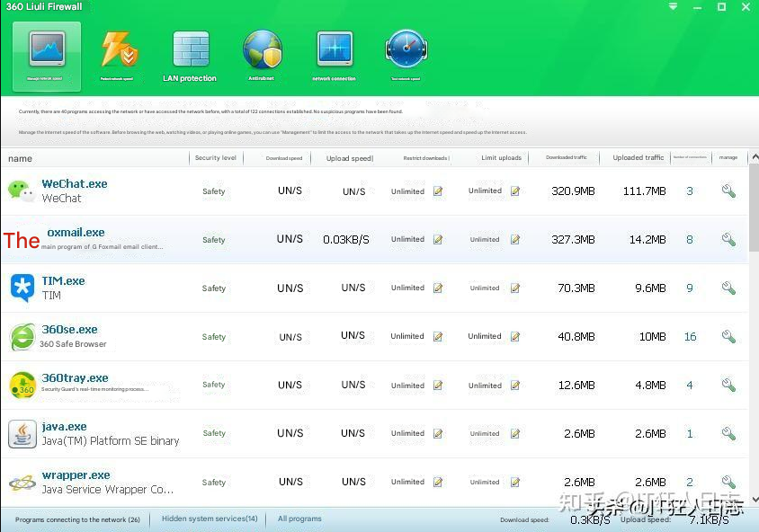Edit upload limit for WeChat.exe
This screenshot has height=532, width=759.
(x=515, y=191)
